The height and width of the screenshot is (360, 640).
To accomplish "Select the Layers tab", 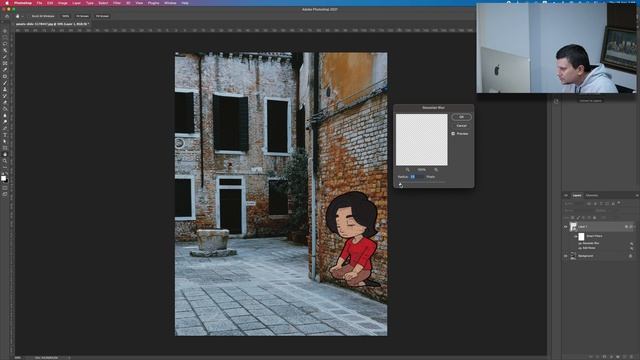I will click(x=577, y=196).
